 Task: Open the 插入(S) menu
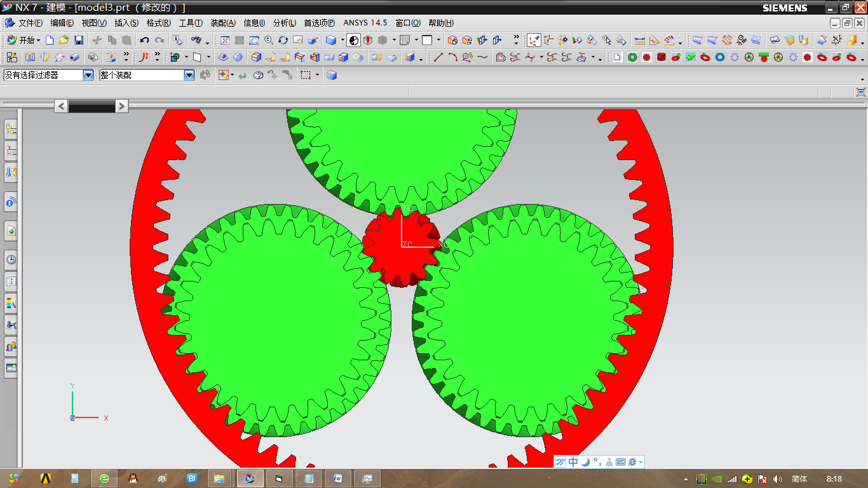[x=126, y=23]
